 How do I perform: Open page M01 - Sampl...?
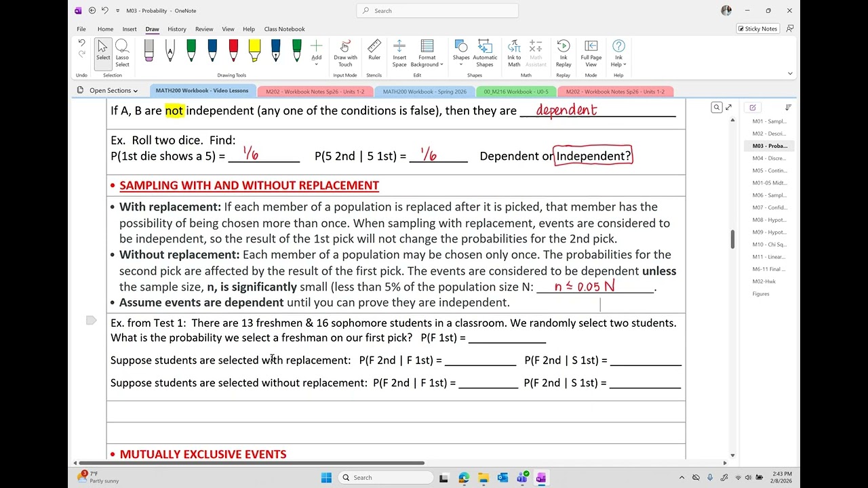point(769,121)
